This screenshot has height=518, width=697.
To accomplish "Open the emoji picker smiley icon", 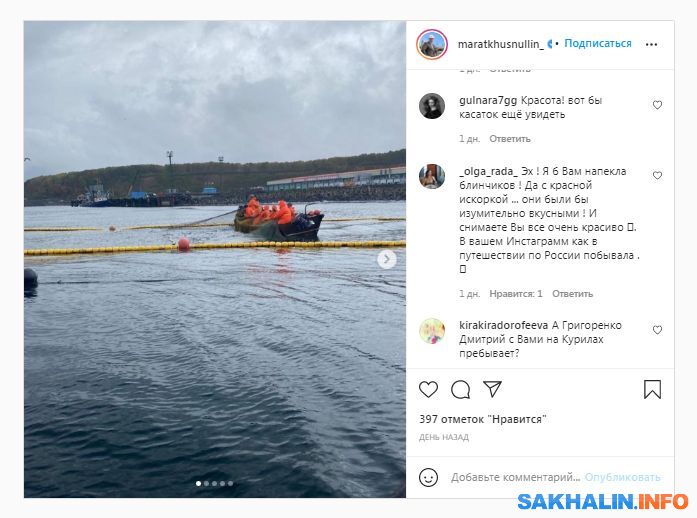I will (429, 478).
